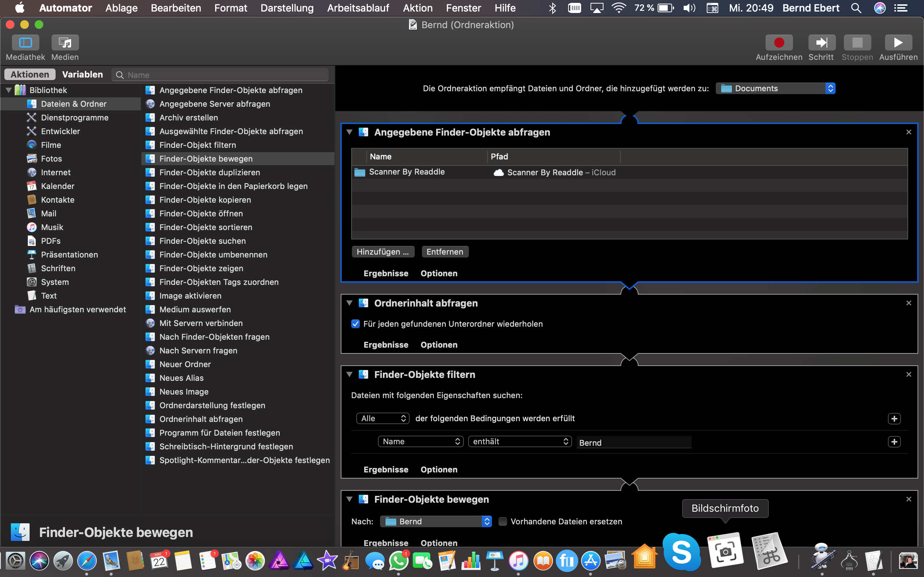Run workflow with the Ausführen button
924x577 pixels.
point(898,43)
